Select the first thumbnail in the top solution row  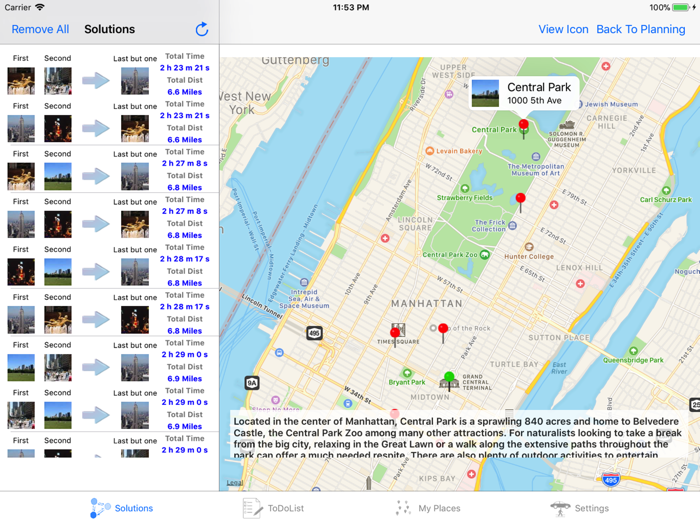tap(21, 80)
